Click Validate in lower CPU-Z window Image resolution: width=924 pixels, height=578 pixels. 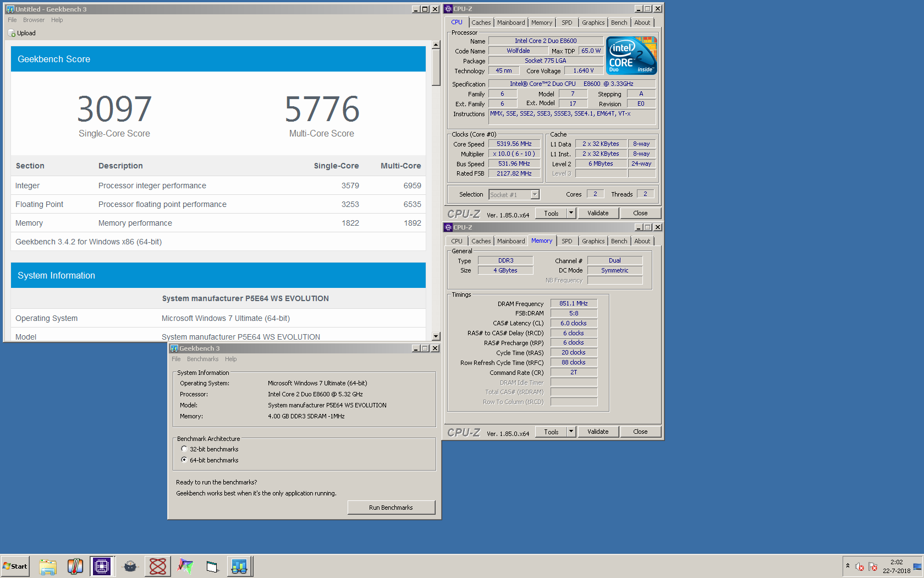pos(598,432)
